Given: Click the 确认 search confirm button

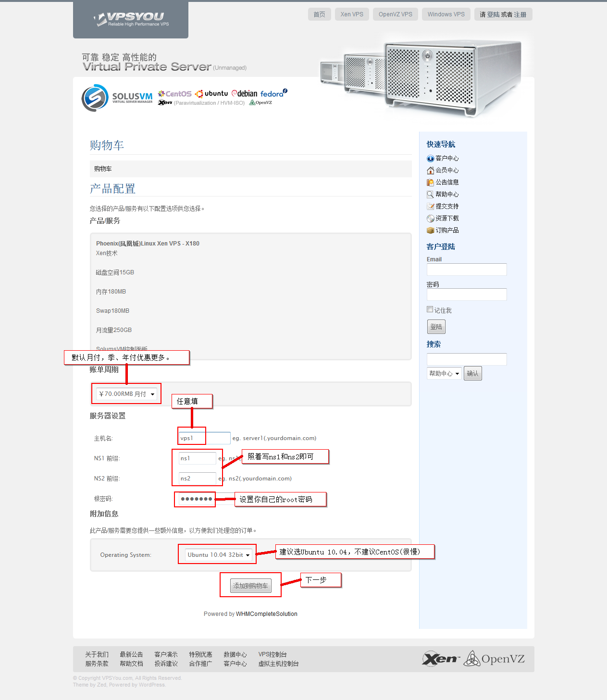Looking at the screenshot, I should [472, 373].
